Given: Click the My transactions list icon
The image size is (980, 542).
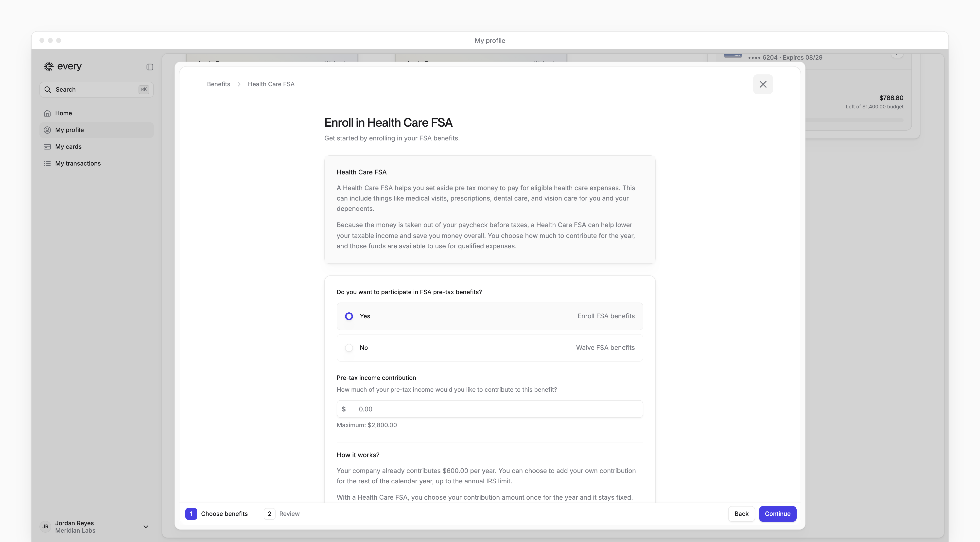Looking at the screenshot, I should point(47,164).
